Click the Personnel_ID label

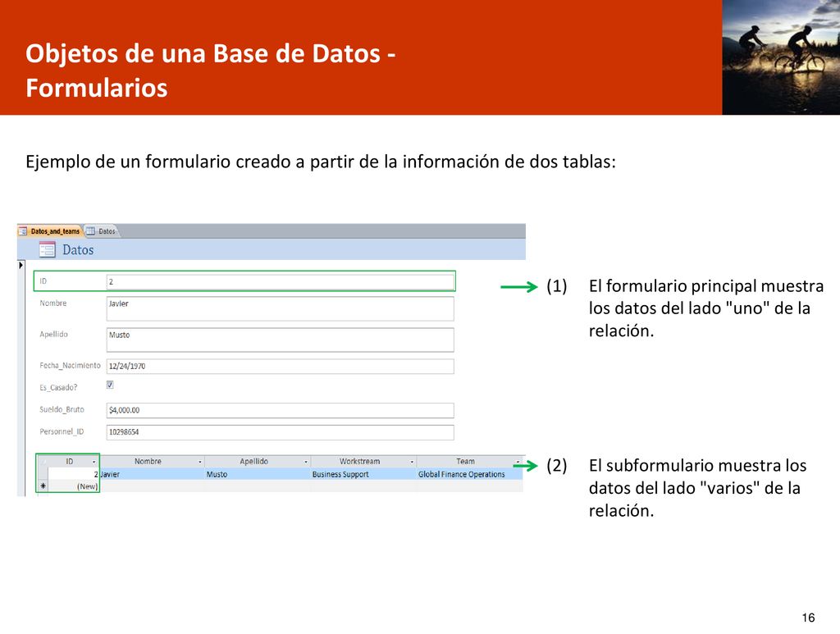point(62,431)
